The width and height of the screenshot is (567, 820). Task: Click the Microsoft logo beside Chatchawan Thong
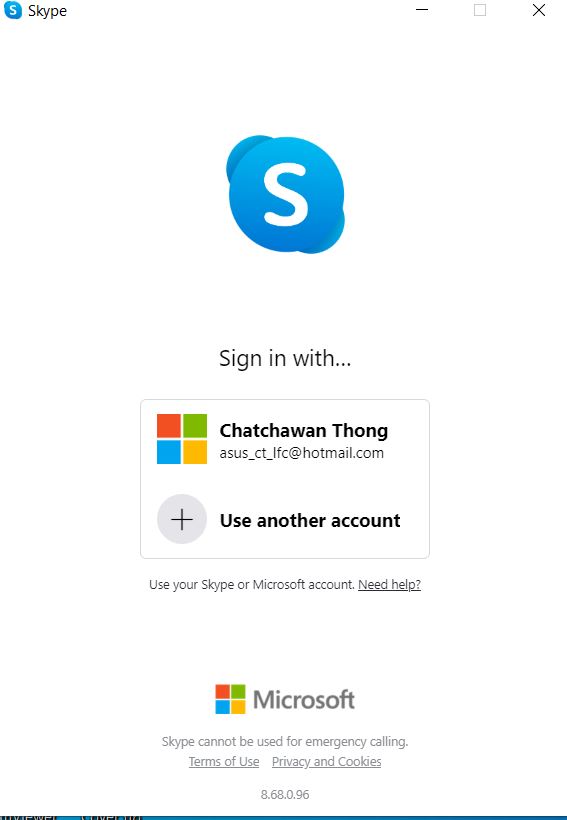point(182,439)
